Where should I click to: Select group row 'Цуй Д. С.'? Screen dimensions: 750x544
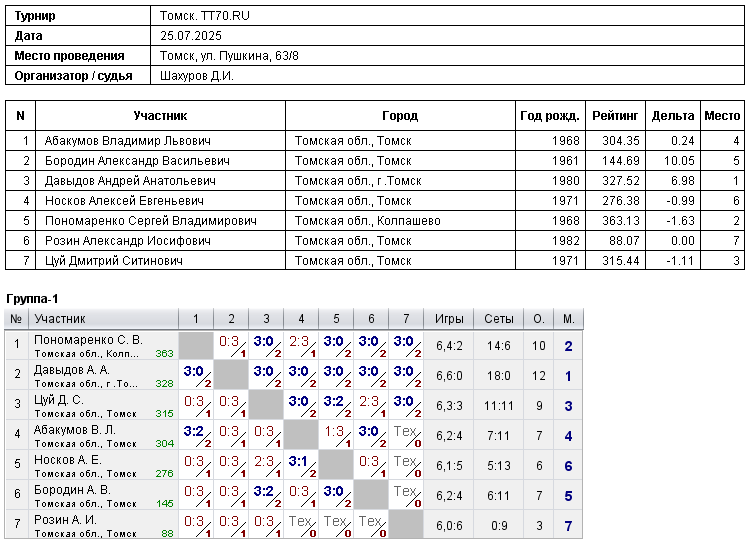294,406
